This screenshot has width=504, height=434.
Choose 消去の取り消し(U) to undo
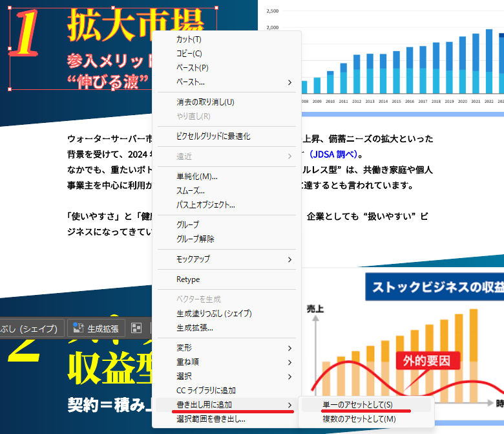(205, 102)
